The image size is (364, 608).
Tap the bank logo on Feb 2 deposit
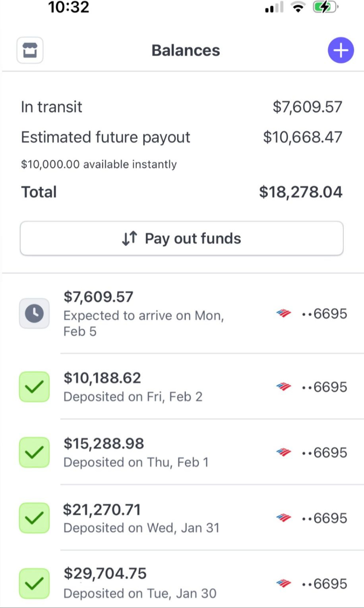pos(283,387)
